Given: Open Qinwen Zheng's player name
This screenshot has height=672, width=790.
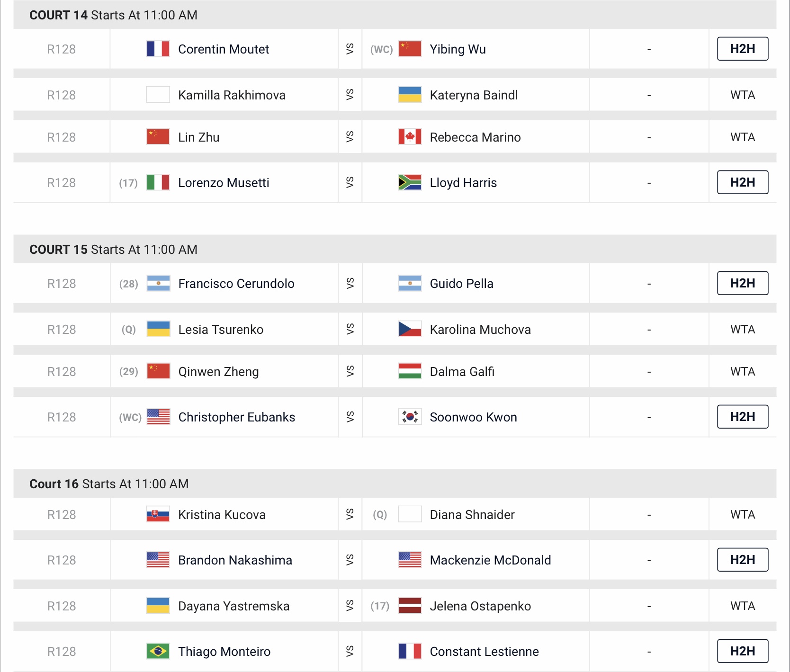Looking at the screenshot, I should (x=218, y=372).
